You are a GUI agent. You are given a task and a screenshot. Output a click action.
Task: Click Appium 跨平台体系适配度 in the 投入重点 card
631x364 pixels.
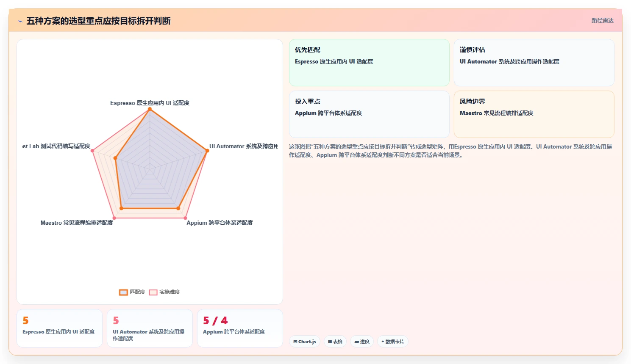pos(328,113)
